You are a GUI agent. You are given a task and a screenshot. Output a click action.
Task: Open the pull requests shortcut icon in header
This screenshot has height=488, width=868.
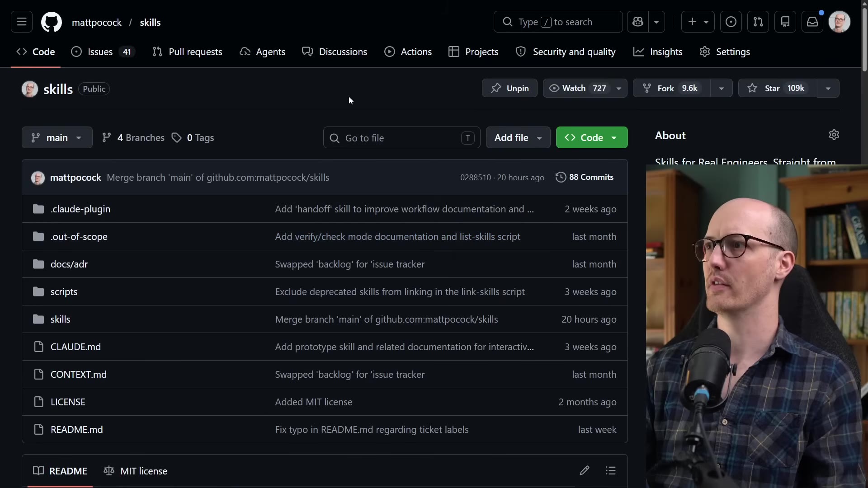(758, 22)
